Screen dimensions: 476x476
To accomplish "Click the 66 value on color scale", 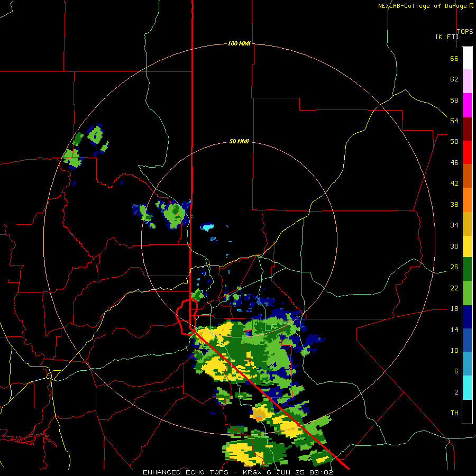I will [x=454, y=59].
